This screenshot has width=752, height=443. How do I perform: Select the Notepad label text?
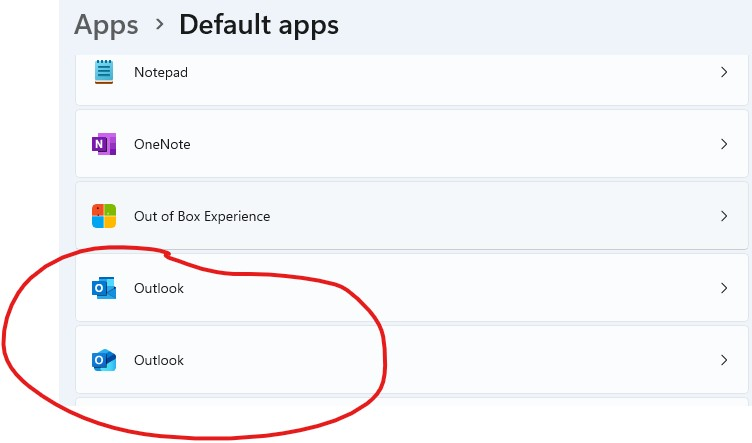click(161, 72)
